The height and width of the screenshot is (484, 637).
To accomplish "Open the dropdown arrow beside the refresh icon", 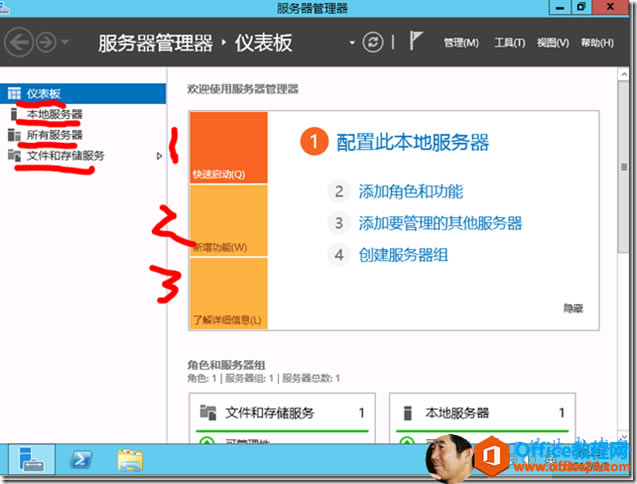I will tap(352, 42).
